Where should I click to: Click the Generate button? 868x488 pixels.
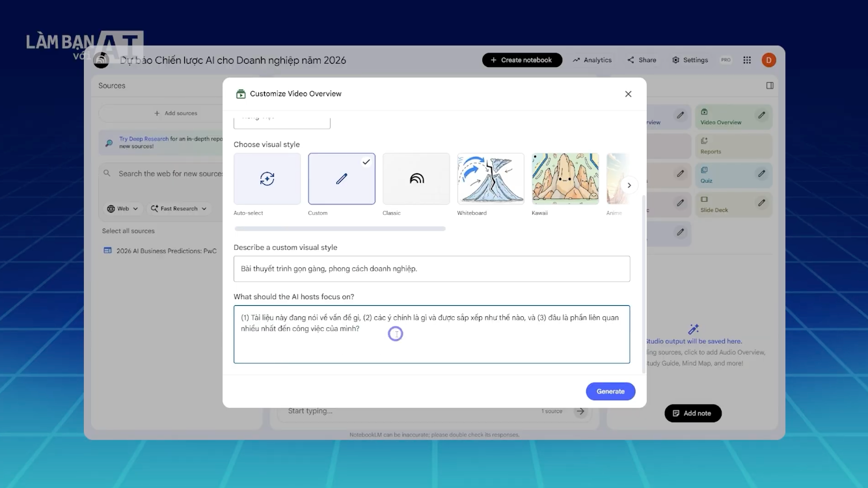click(x=610, y=391)
